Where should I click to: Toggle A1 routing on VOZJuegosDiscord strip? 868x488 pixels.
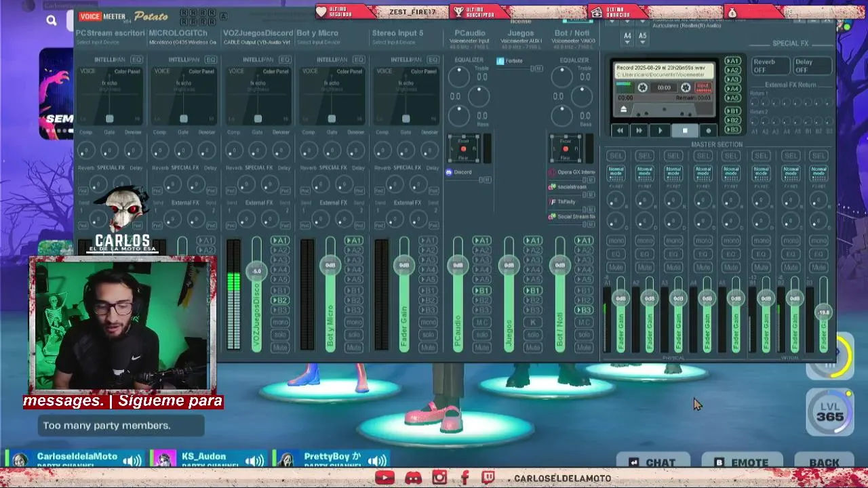280,241
